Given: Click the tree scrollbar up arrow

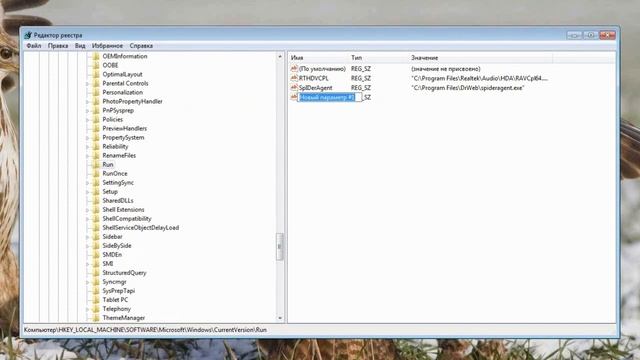Looking at the screenshot, I should [280, 56].
